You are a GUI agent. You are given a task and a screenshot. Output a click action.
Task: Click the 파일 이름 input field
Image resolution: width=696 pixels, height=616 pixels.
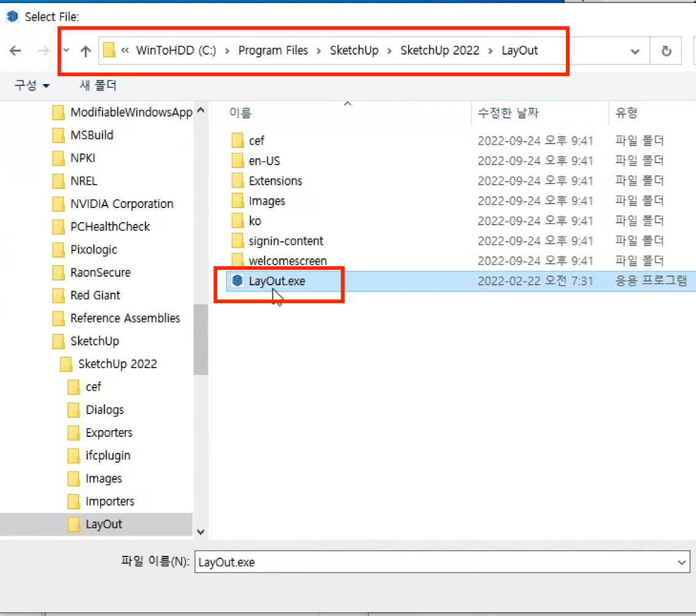pyautogui.click(x=442, y=562)
